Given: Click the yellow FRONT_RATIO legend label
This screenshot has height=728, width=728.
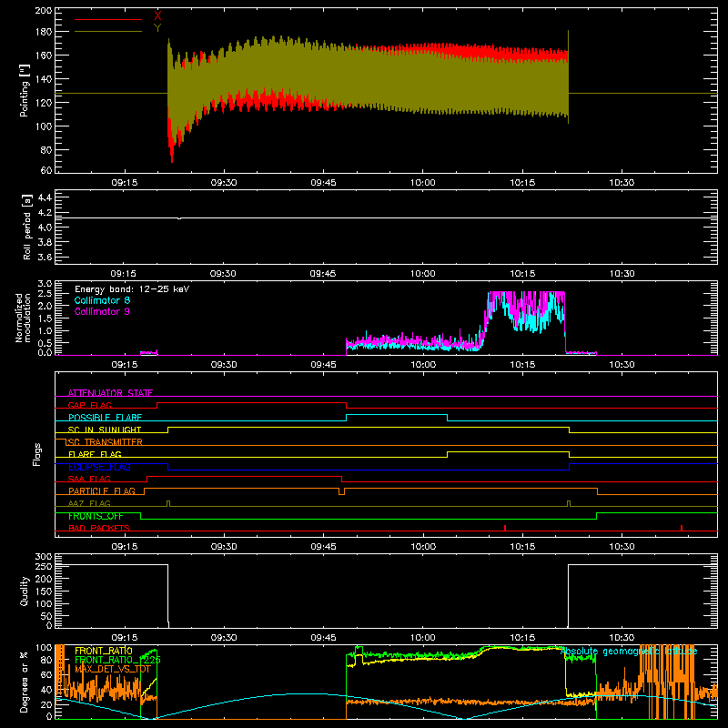Looking at the screenshot, I should click(x=103, y=651).
